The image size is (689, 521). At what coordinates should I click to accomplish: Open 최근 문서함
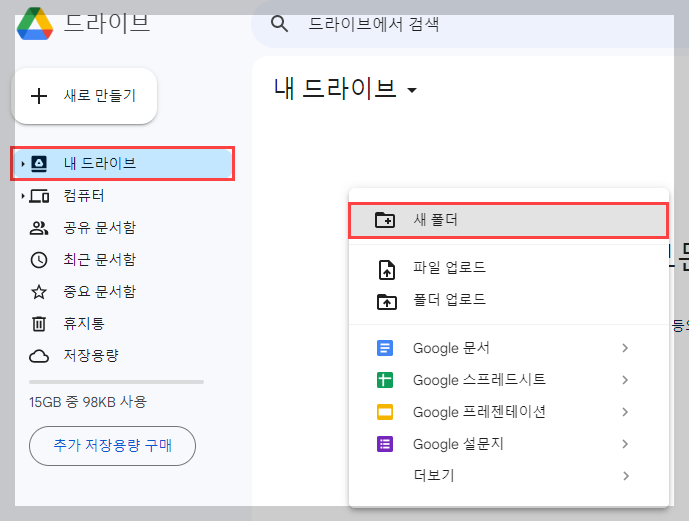click(123, 260)
